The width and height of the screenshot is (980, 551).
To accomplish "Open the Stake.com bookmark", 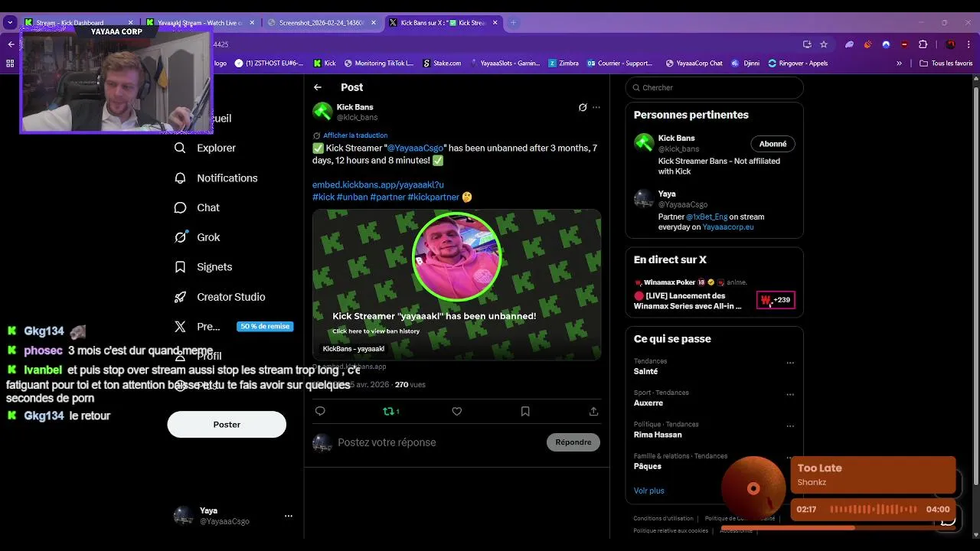I will pos(442,64).
